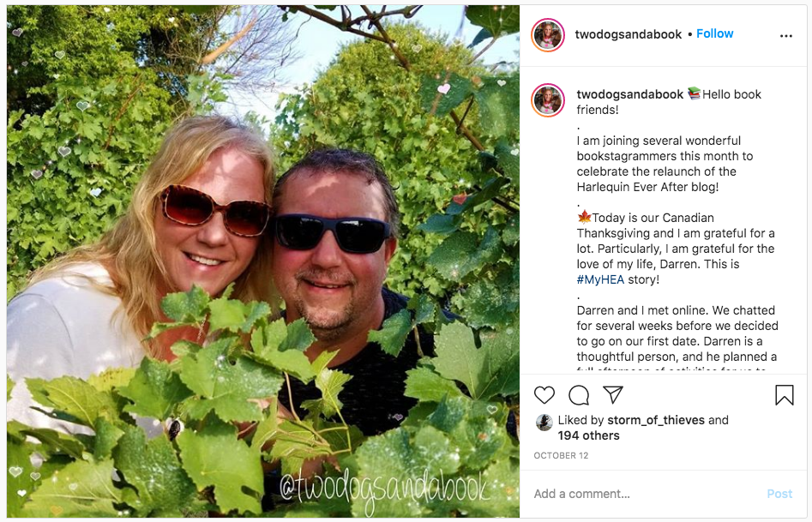Viewport: 812px width, 522px height.
Task: Follow the twodogsandabook account
Action: pos(714,33)
